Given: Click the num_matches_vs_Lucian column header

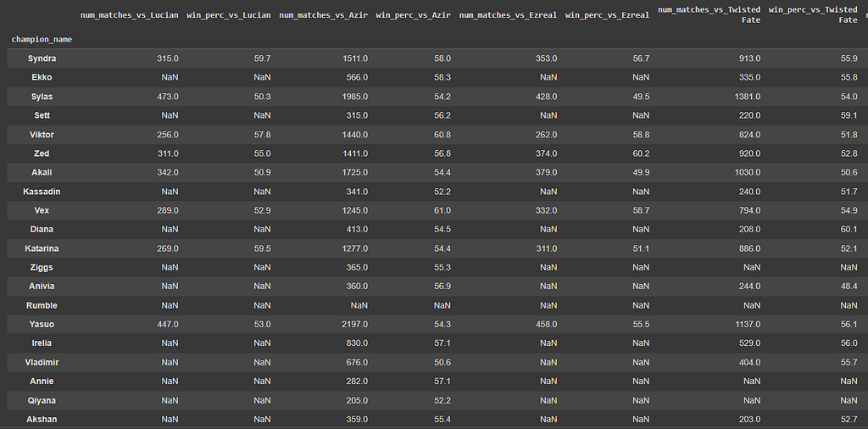Looking at the screenshot, I should coord(130,15).
